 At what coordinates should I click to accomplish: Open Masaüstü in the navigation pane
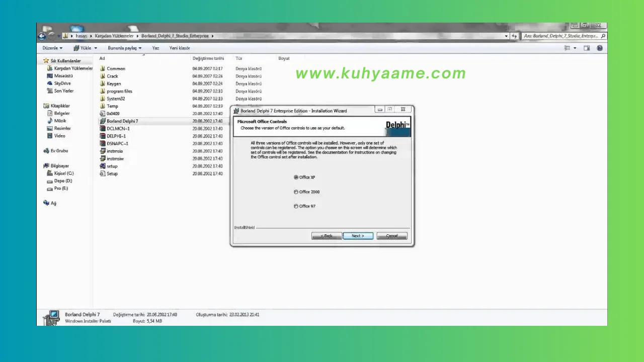[63, 76]
